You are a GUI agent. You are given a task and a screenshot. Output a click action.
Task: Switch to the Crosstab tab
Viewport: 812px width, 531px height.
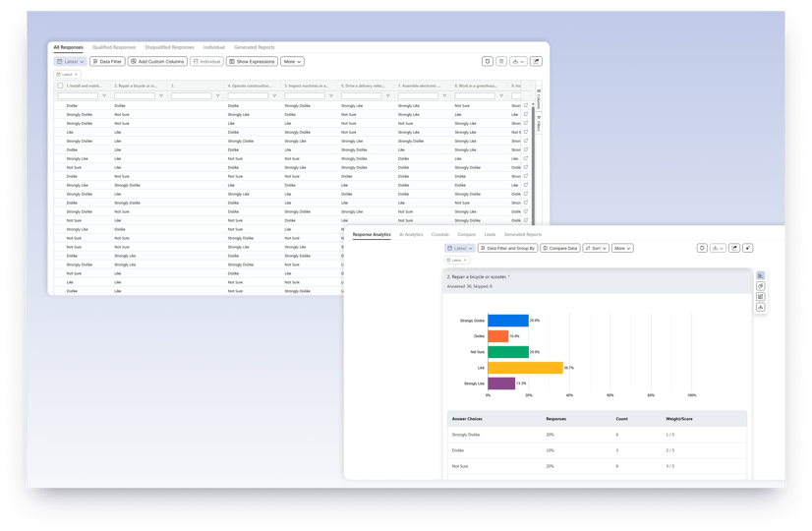pyautogui.click(x=440, y=235)
